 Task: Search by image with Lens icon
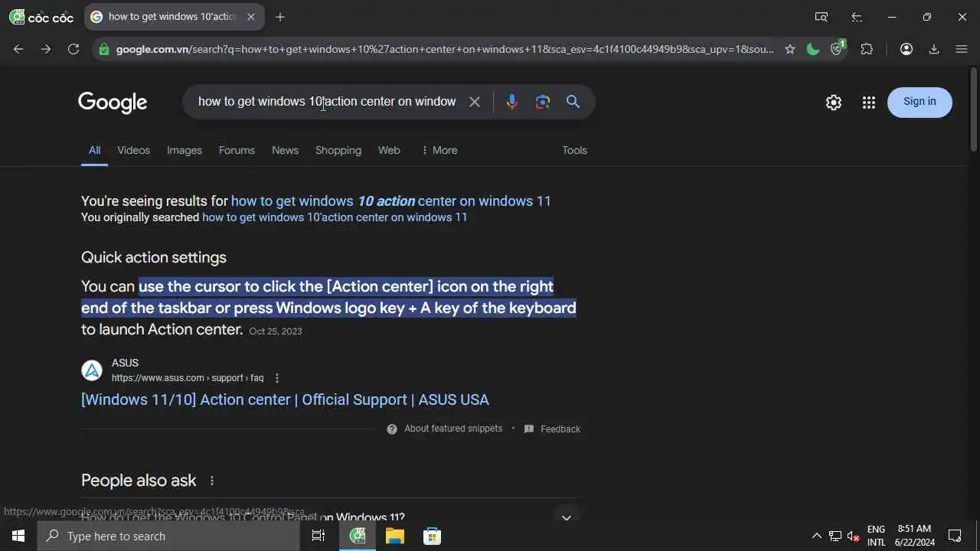[x=543, y=102]
